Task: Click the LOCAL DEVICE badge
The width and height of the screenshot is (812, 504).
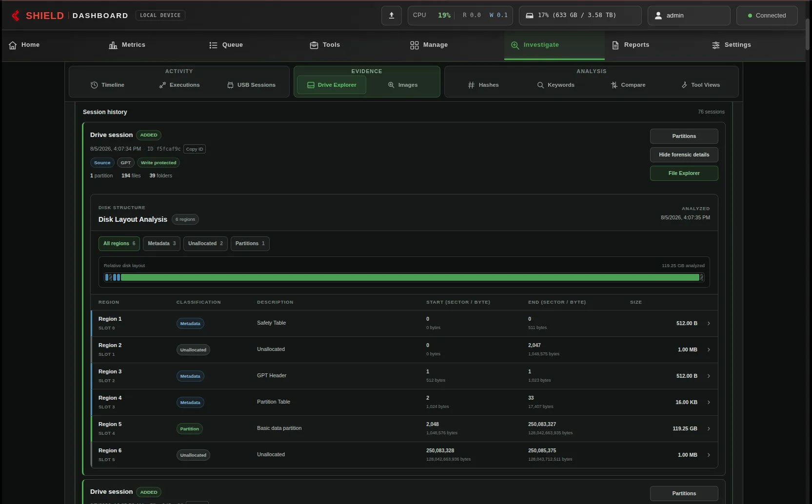Action: pyautogui.click(x=160, y=16)
